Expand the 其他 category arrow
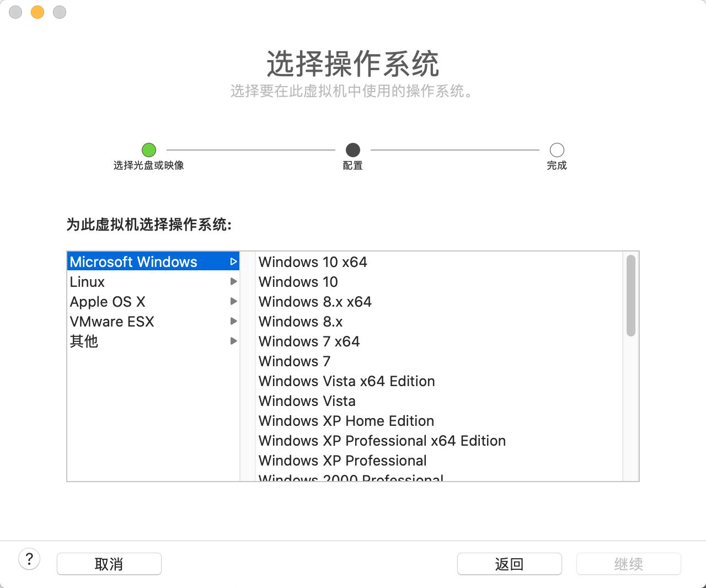The width and height of the screenshot is (706, 588). coord(234,341)
